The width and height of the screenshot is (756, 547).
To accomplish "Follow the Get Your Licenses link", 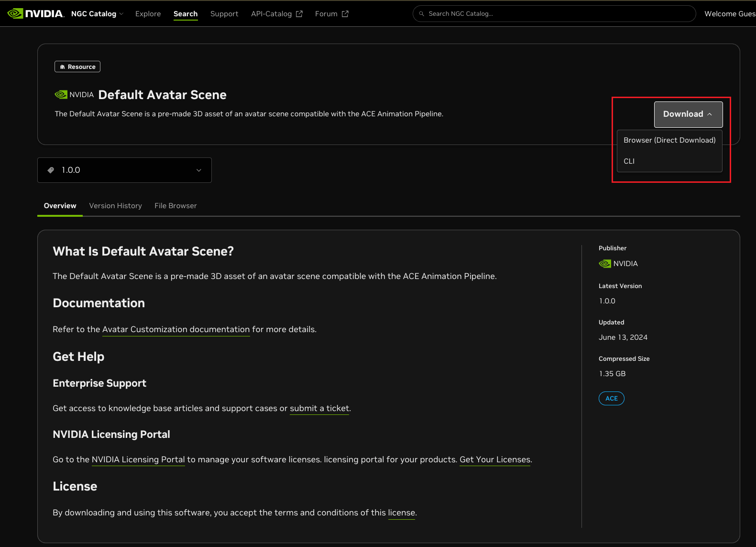I will 495,459.
